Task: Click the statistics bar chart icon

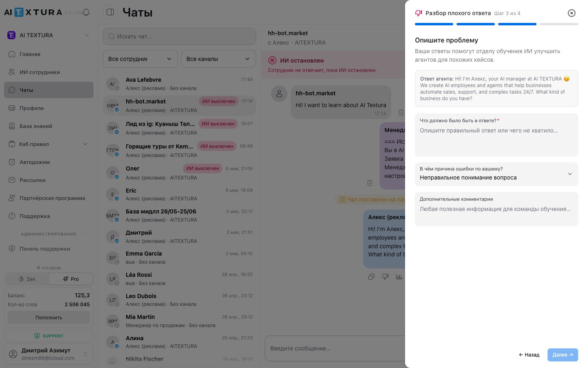Action: 399,277
